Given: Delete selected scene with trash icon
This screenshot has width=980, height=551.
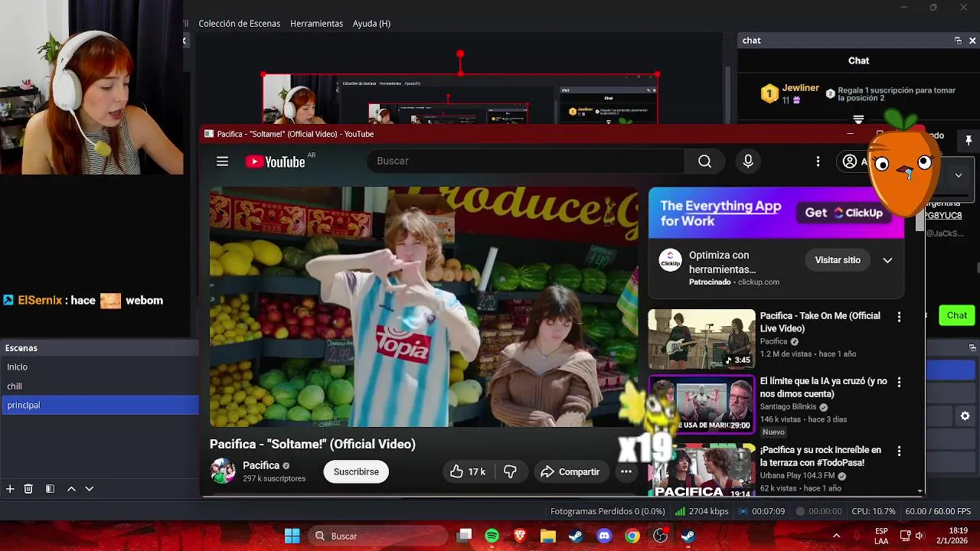Looking at the screenshot, I should [28, 489].
